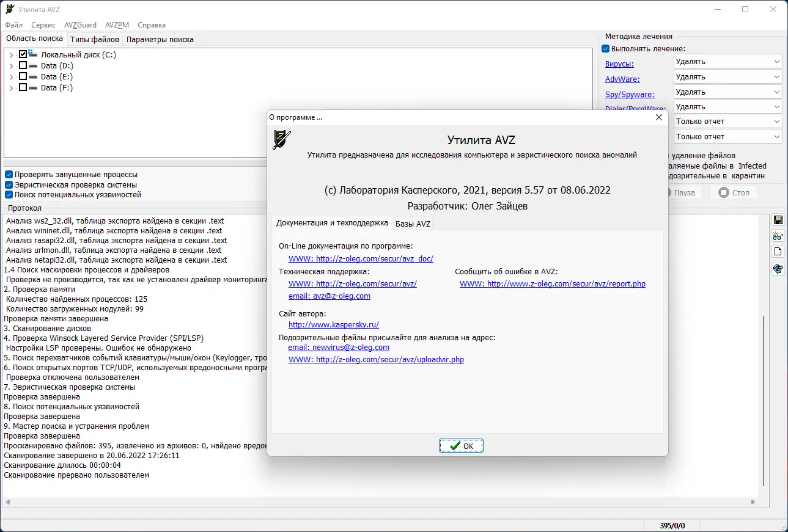Check the Data (D:) drive checkbox
This screenshot has height=532, width=788.
tap(23, 65)
